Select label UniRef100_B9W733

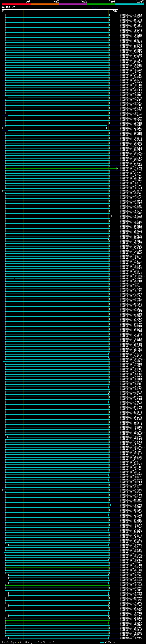click(131, 630)
